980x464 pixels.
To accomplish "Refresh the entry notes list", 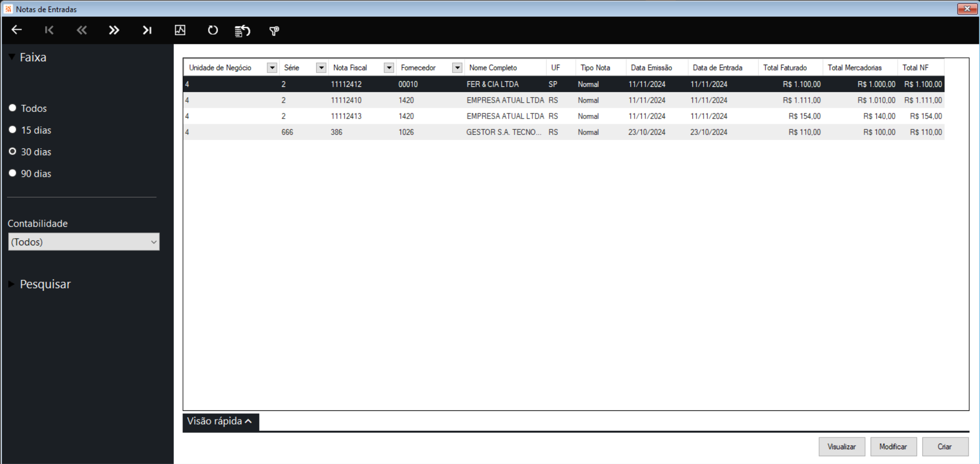I will pyautogui.click(x=213, y=30).
